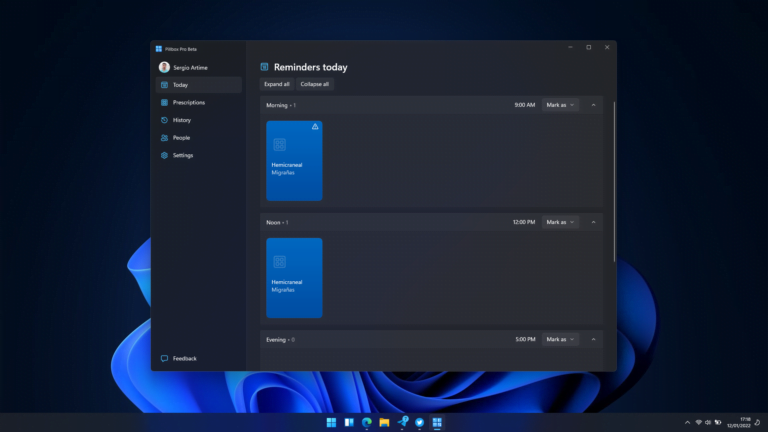Click the Prescriptions grid icon
768x432 pixels.
[165, 102]
